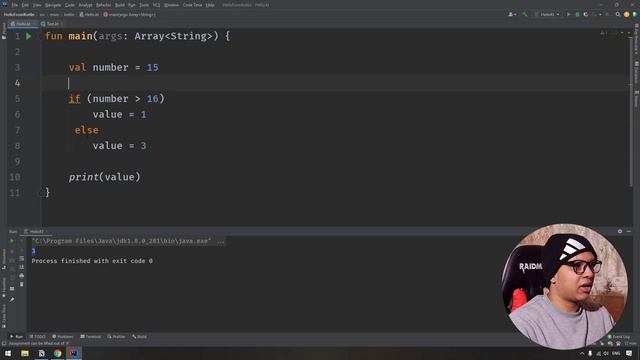Screen dimensions: 640x360
Task: Rerun program in the Run tool window
Action: (x=12, y=241)
